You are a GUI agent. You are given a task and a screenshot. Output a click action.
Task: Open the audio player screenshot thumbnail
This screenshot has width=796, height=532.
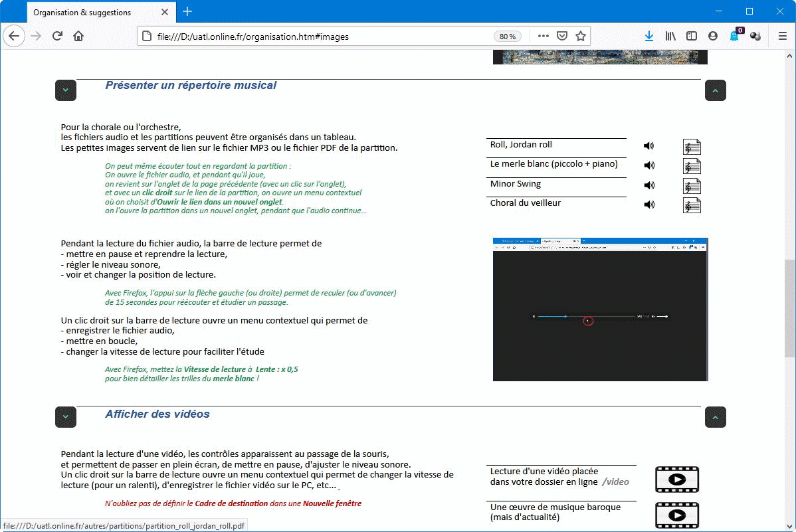(601, 309)
